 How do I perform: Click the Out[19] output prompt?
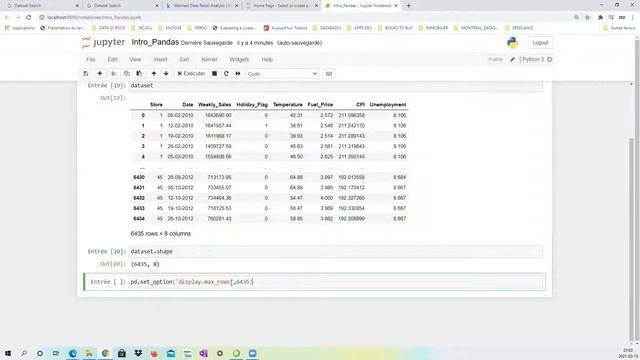(x=113, y=98)
